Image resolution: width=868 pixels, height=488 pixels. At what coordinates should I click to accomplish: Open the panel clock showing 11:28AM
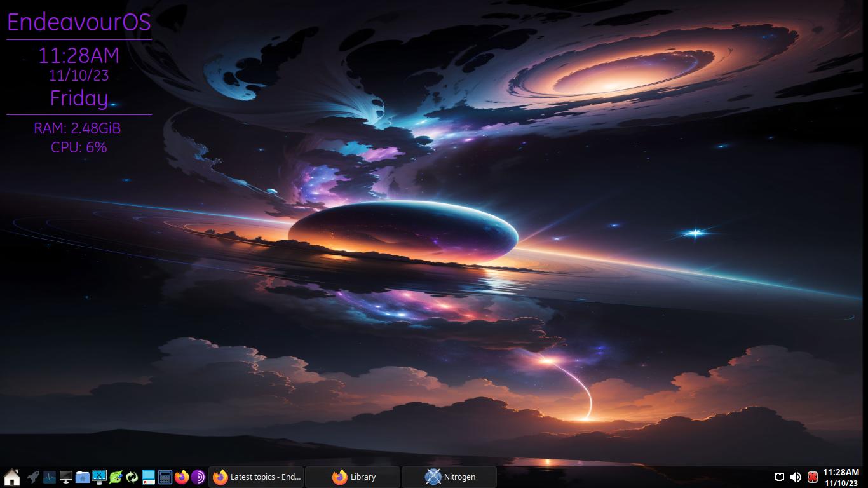click(x=841, y=477)
